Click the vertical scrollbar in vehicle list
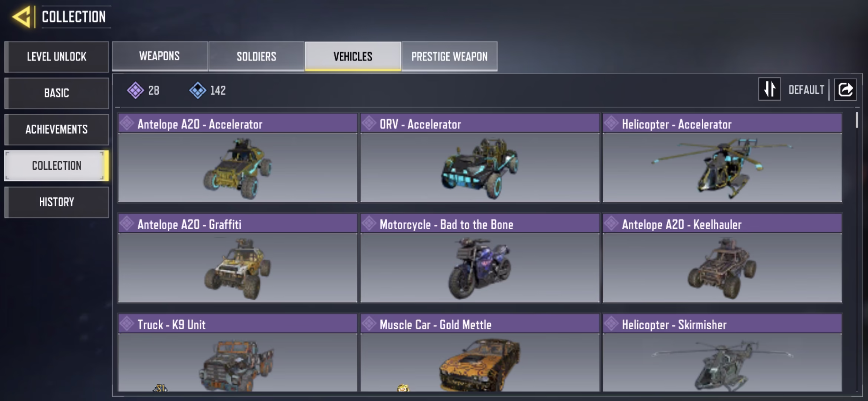The height and width of the screenshot is (401, 868). point(857,120)
